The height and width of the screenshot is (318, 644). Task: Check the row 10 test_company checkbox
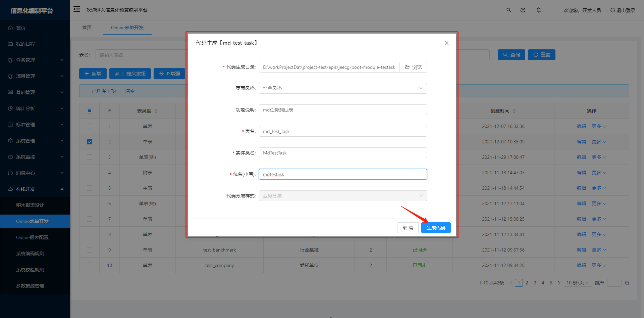90,265
